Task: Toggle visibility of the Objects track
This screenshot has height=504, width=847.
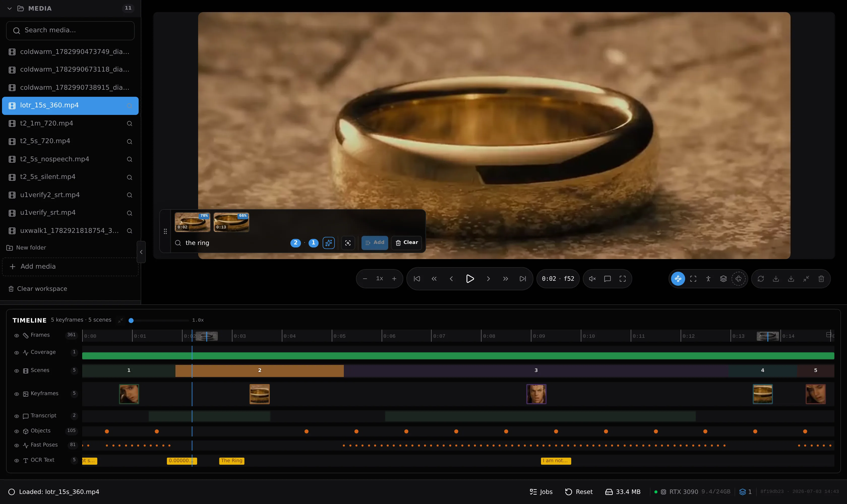Action: pos(16,431)
